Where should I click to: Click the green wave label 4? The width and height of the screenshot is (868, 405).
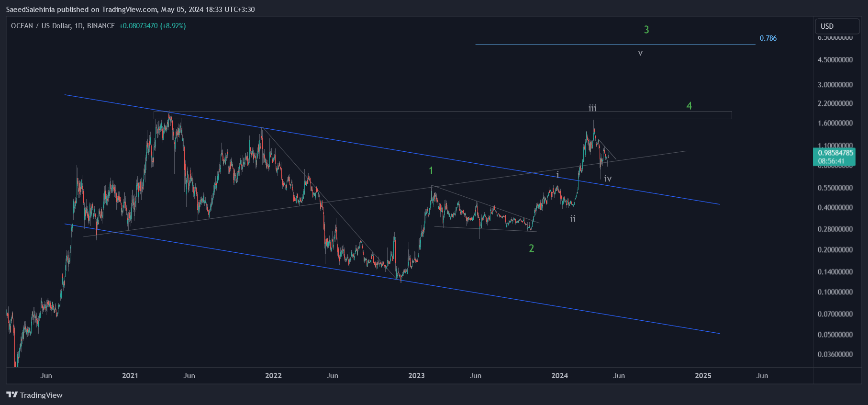click(689, 106)
